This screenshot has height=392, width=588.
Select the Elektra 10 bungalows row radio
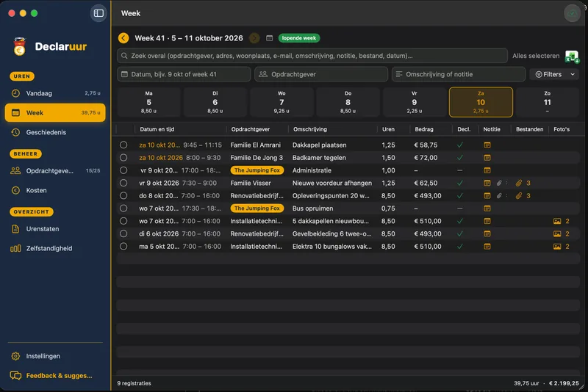pyautogui.click(x=123, y=247)
